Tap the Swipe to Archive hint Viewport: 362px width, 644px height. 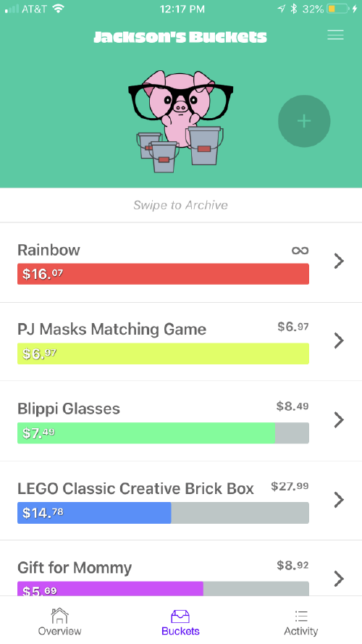180,205
